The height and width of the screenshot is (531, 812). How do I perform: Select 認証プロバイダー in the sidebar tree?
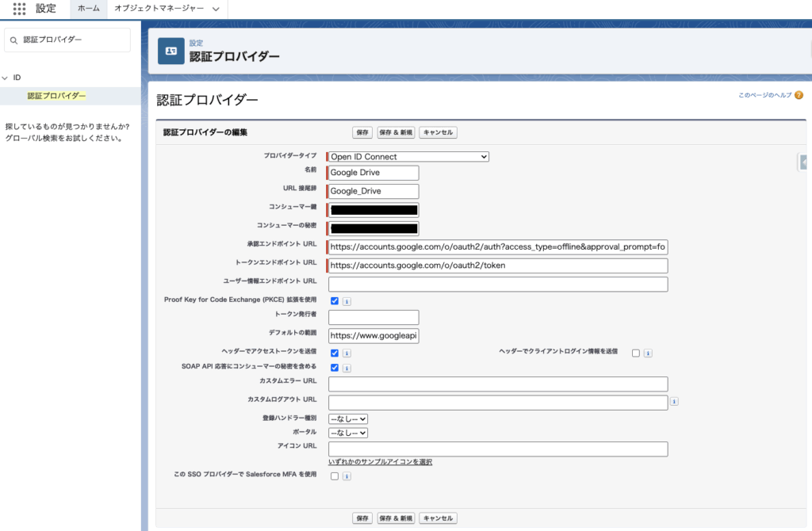point(56,96)
